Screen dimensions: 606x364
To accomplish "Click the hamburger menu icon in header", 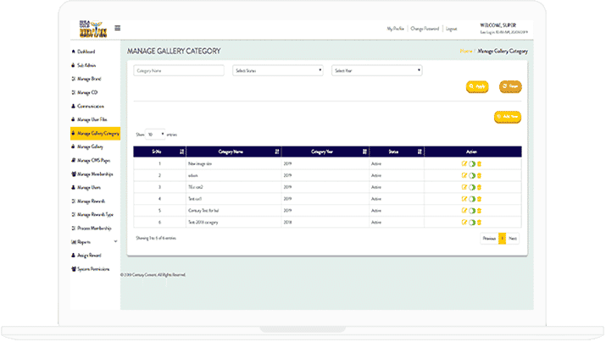I will [117, 28].
